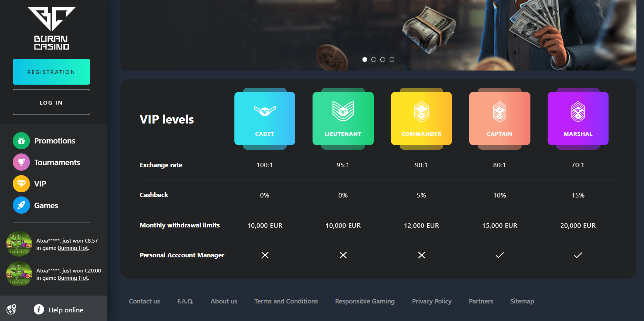Go to the Tournaments menu item
This screenshot has height=321, width=644.
click(57, 162)
